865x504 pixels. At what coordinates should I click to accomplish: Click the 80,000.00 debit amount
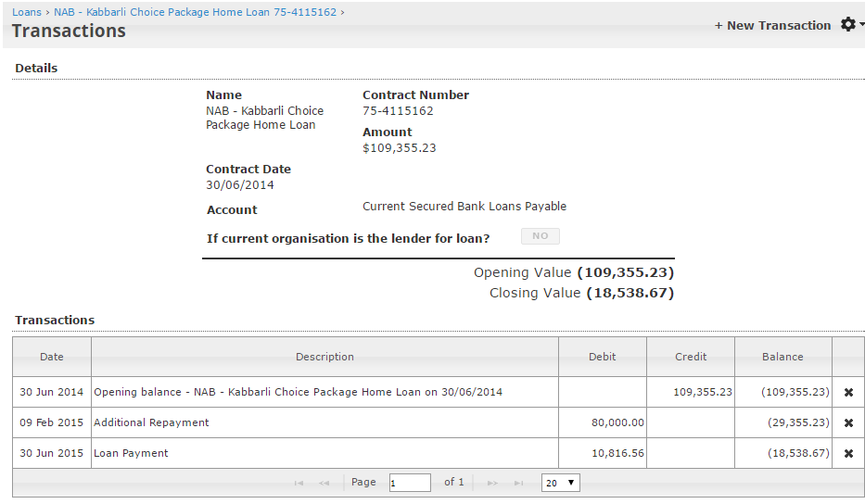point(617,422)
